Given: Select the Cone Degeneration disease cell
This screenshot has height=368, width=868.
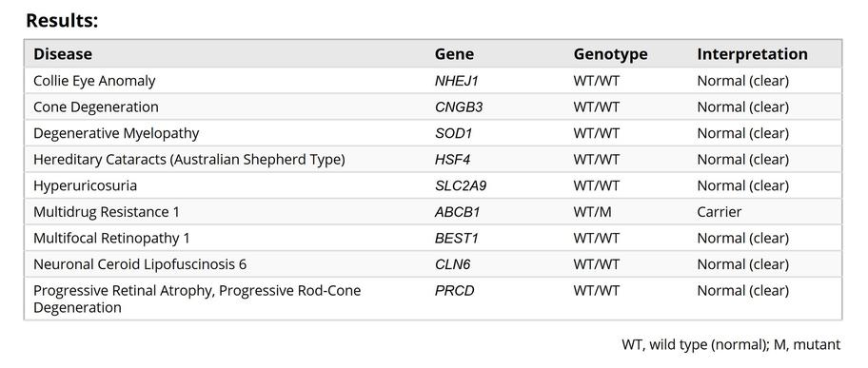Looking at the screenshot, I should point(96,107).
